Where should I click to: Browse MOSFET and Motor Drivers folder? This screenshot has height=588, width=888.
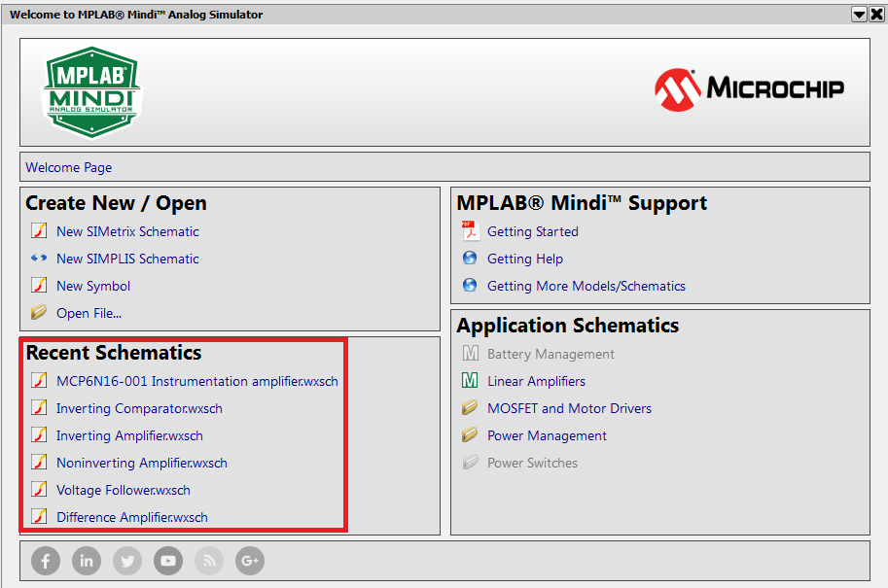tap(569, 408)
